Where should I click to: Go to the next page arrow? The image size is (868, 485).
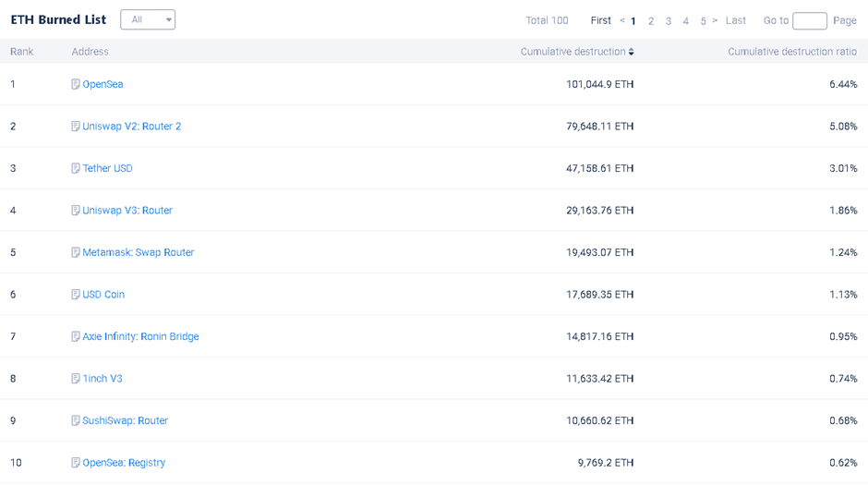click(715, 20)
